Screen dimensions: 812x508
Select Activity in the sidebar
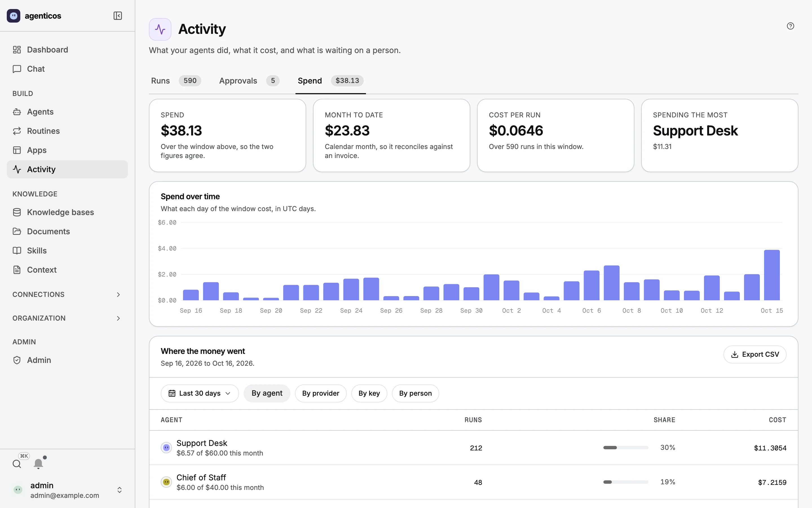click(67, 169)
